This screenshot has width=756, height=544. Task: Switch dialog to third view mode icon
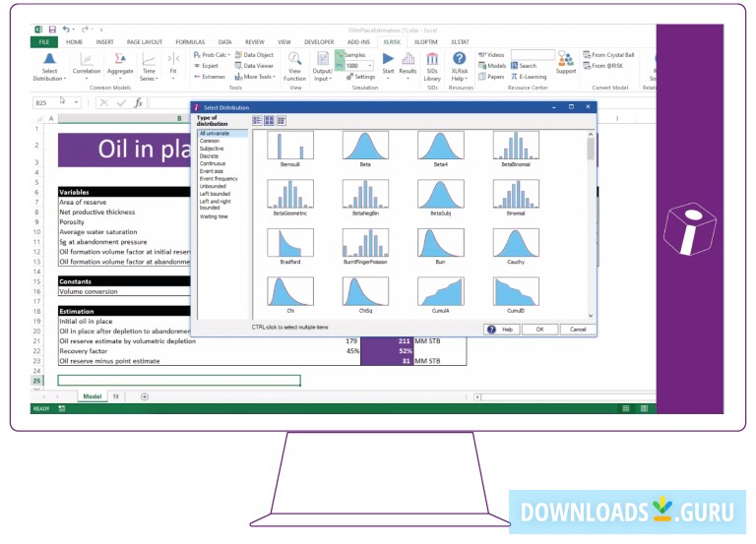282,120
